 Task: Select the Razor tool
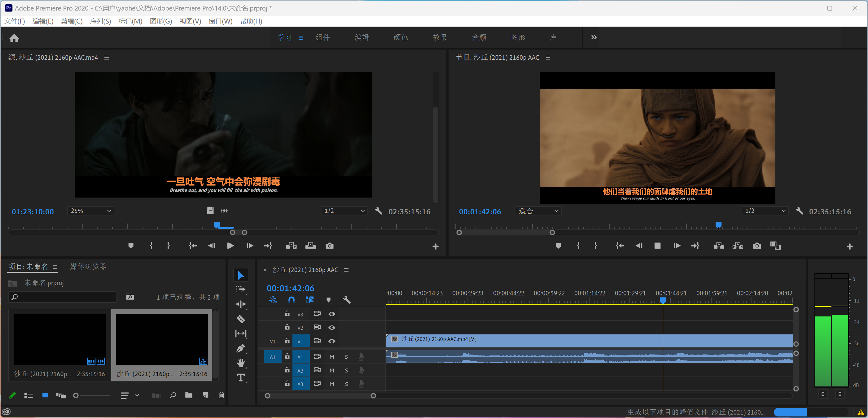[241, 319]
